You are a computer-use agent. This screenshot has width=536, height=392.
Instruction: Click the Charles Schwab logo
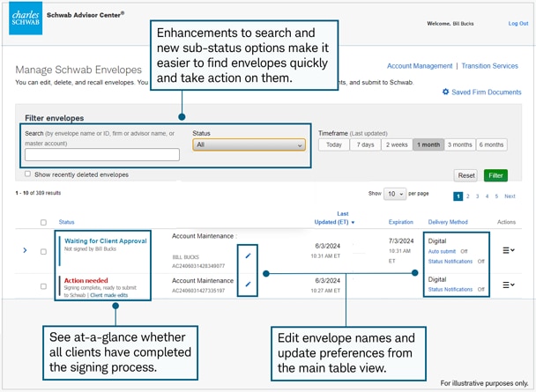[x=26, y=18]
